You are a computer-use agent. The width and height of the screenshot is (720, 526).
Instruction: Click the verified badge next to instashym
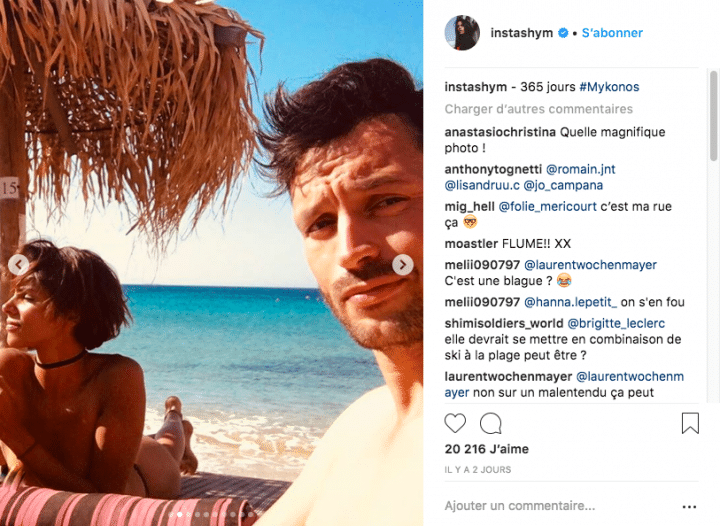[563, 33]
